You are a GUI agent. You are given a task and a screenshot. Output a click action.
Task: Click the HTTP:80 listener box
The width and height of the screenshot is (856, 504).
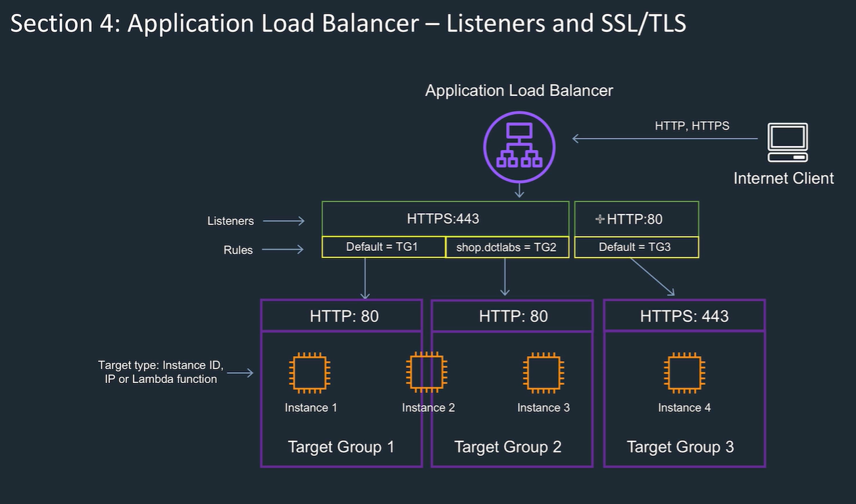pos(636,219)
